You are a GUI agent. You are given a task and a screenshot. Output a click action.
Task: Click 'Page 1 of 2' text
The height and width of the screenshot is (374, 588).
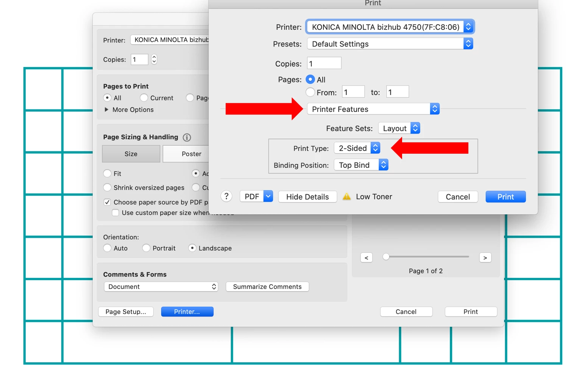(426, 271)
